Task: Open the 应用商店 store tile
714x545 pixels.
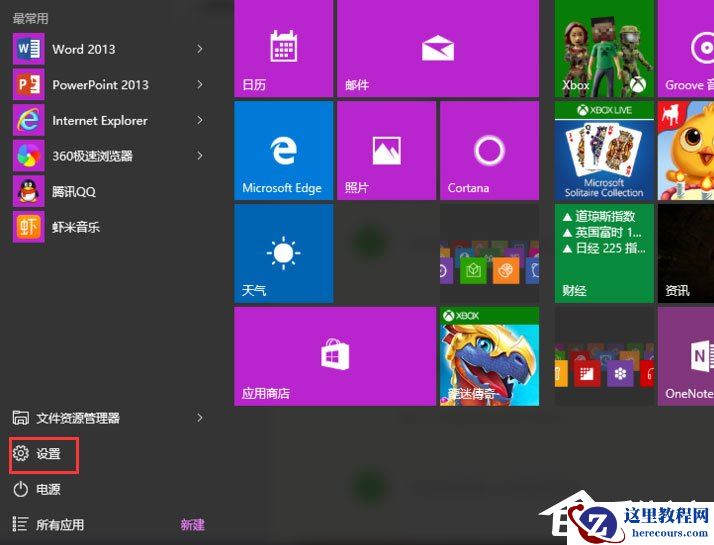Action: (x=335, y=357)
